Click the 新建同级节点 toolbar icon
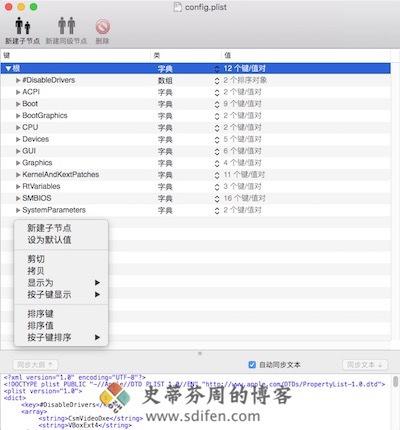The height and width of the screenshot is (430, 400). click(x=66, y=26)
